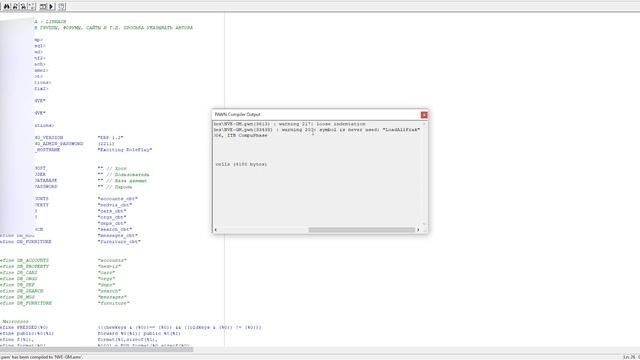Close the PAWN Compiler Output dialog
Screen dimensions: 640x360
[424, 115]
